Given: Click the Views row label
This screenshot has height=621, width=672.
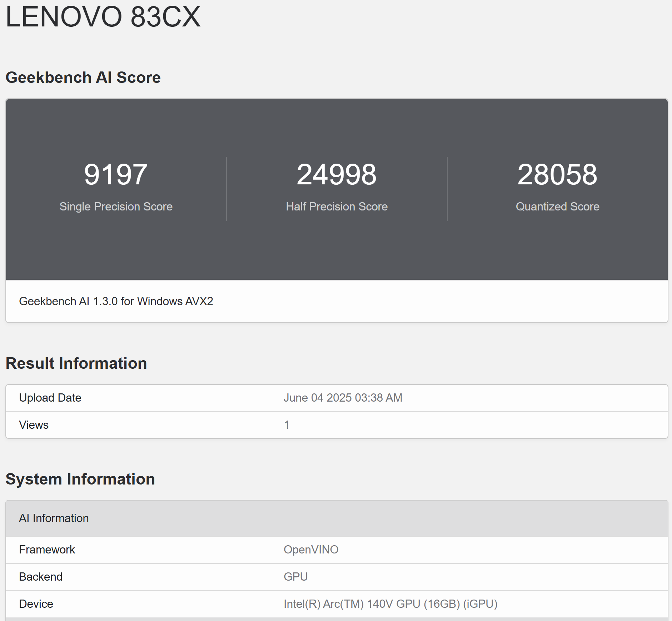Looking at the screenshot, I should tap(34, 425).
